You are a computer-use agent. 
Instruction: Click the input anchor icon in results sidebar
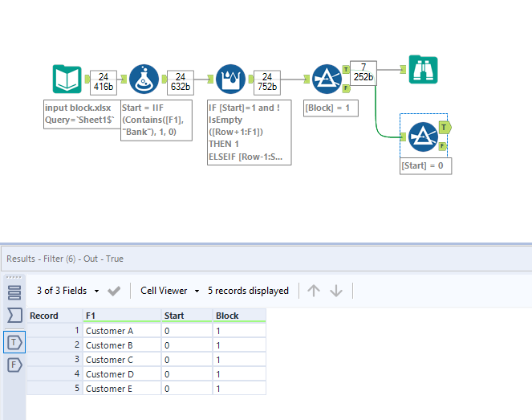tap(14, 315)
